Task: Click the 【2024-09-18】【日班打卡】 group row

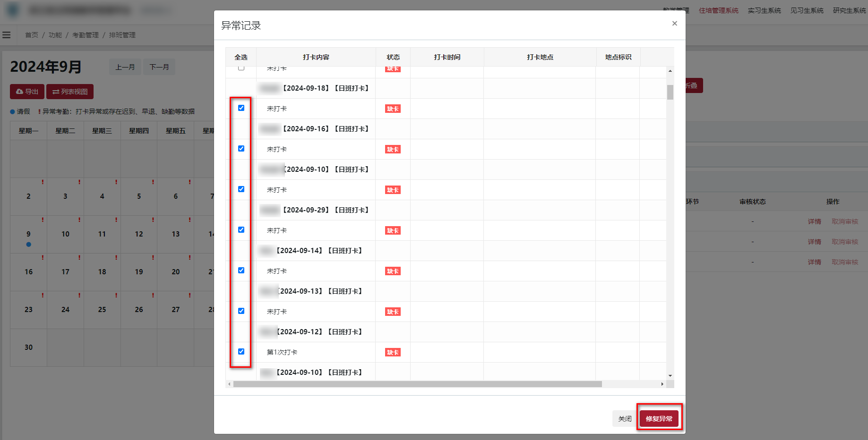Action: tap(446, 88)
